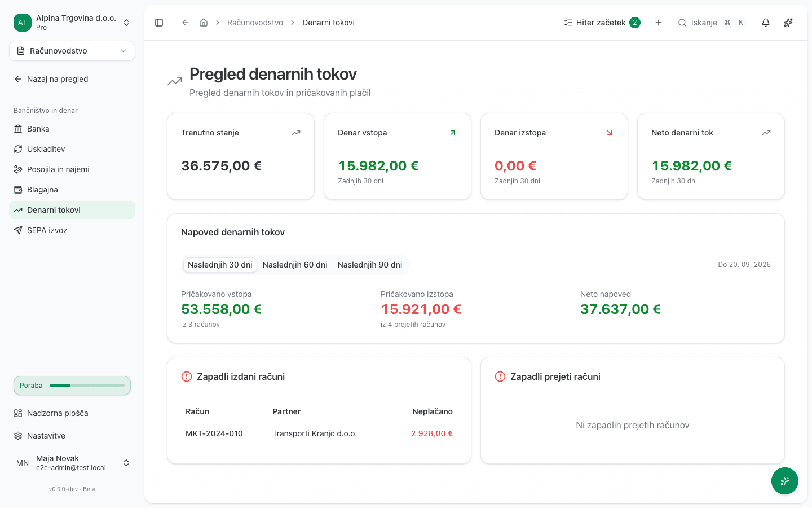Open Denarni tokovi in the sidebar

[x=72, y=210]
